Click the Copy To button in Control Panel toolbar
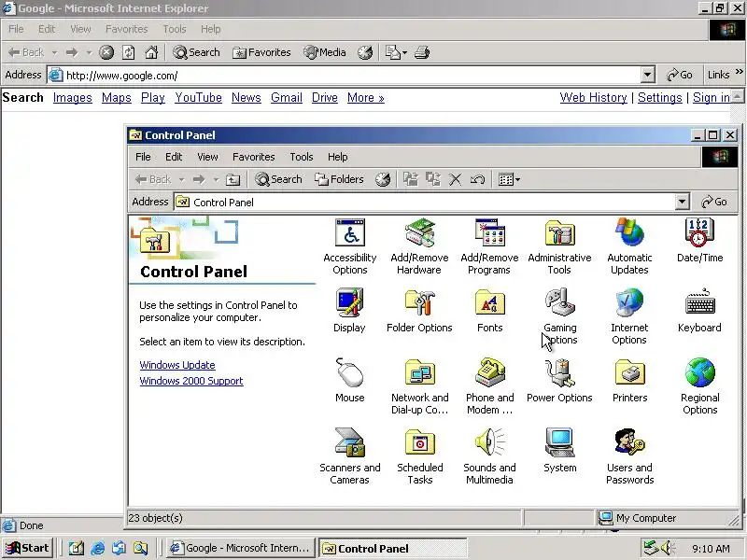Screen dimensions: 747x560 click(433, 179)
